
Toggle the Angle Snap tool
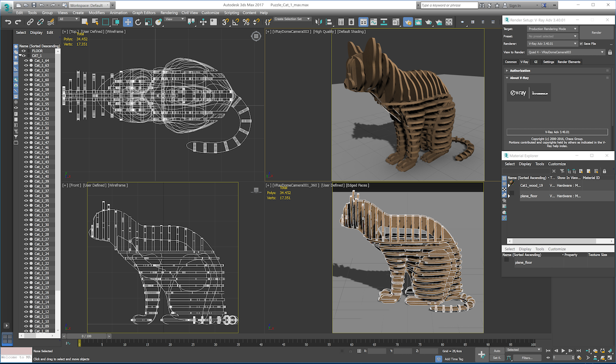point(236,22)
